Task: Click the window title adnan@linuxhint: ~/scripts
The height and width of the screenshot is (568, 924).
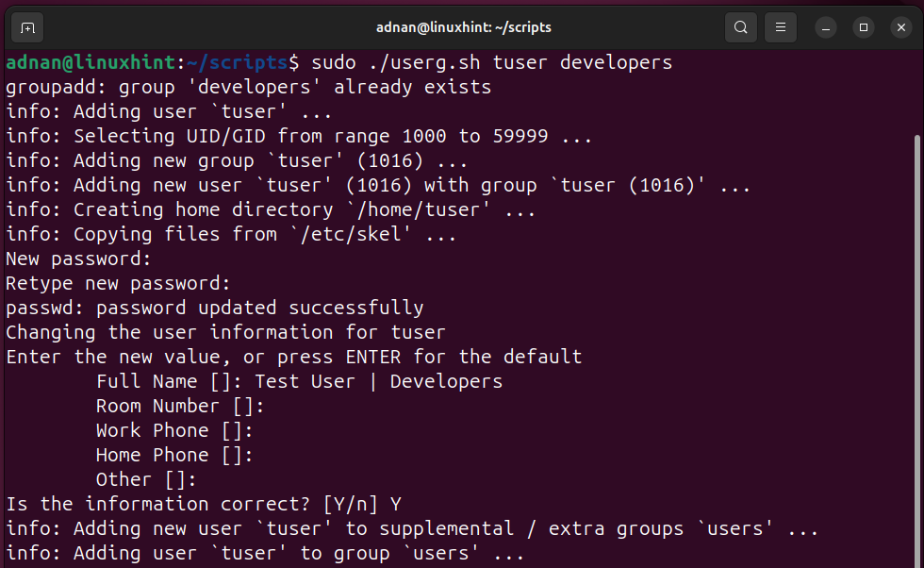Action: (x=464, y=27)
